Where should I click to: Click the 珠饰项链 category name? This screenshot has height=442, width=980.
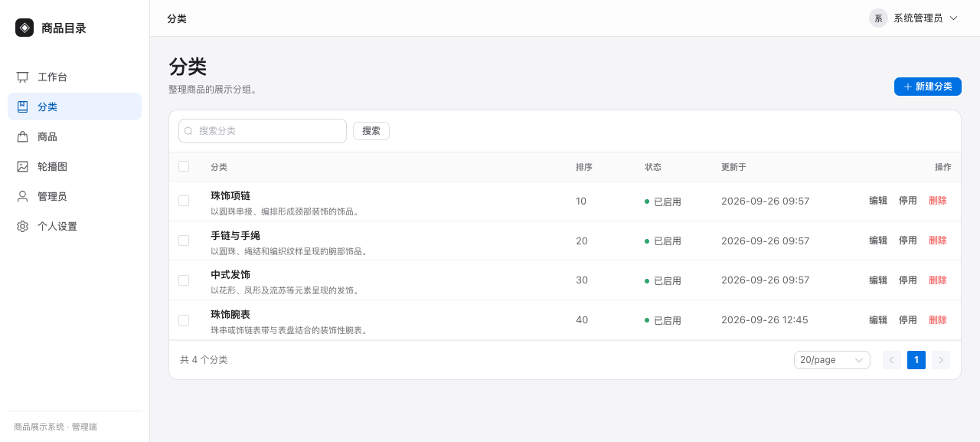[230, 195]
